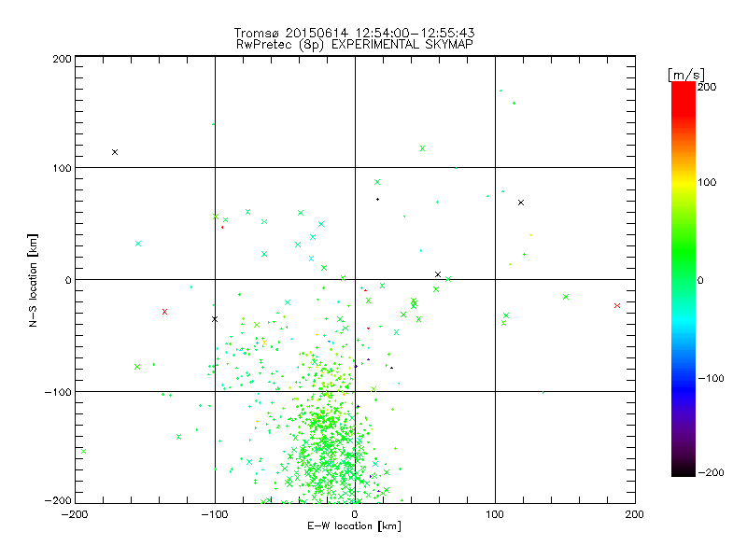The height and width of the screenshot is (560, 747).
Task: Click the x-axis tick label "200"
Action: (x=635, y=514)
